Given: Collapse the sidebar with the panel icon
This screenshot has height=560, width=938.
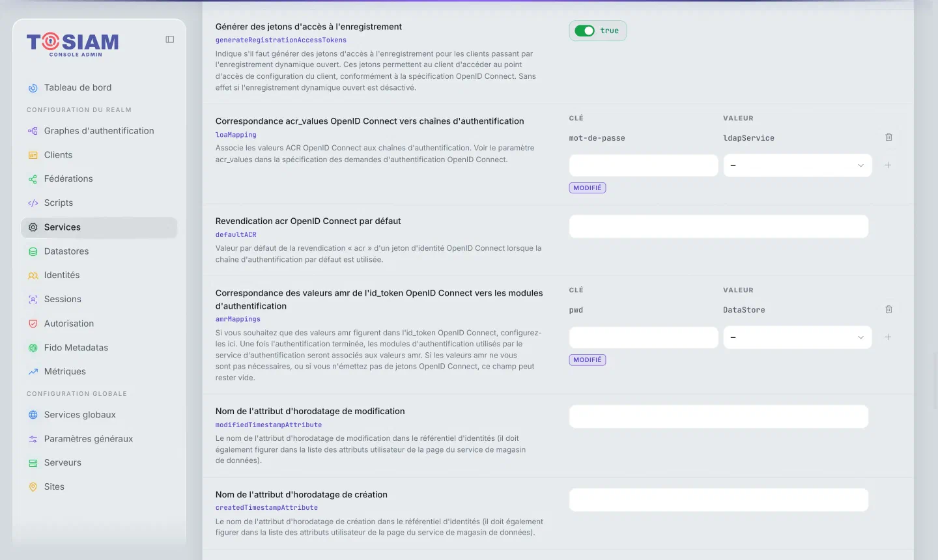Looking at the screenshot, I should (170, 40).
